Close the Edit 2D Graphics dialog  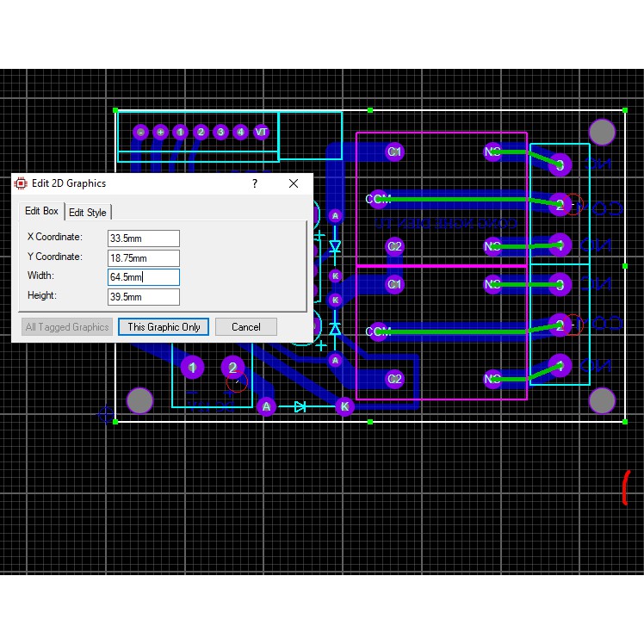(x=294, y=183)
